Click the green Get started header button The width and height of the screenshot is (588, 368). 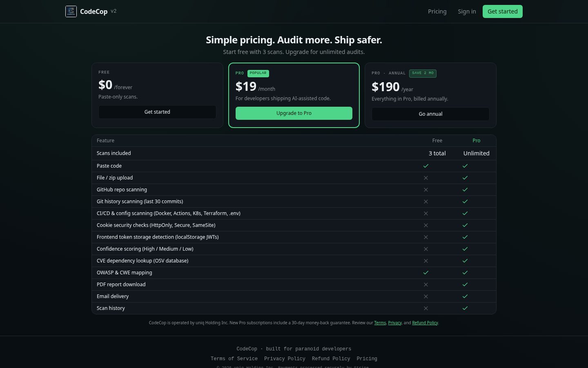(x=503, y=11)
